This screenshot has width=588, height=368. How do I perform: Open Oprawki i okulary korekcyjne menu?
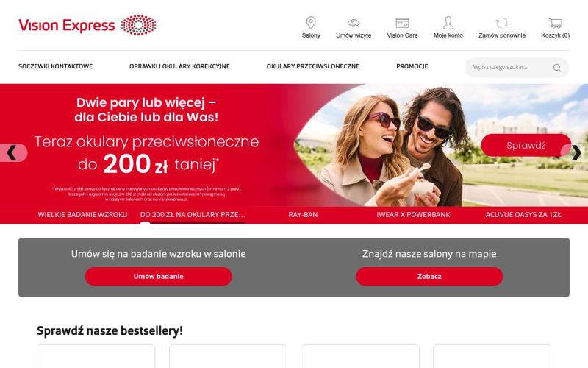pos(179,66)
